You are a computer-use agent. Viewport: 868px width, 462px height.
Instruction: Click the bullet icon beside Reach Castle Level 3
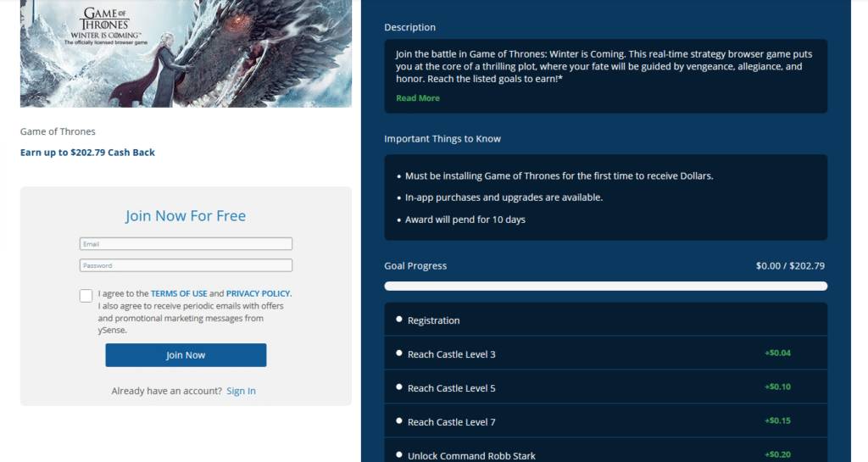[x=398, y=353]
